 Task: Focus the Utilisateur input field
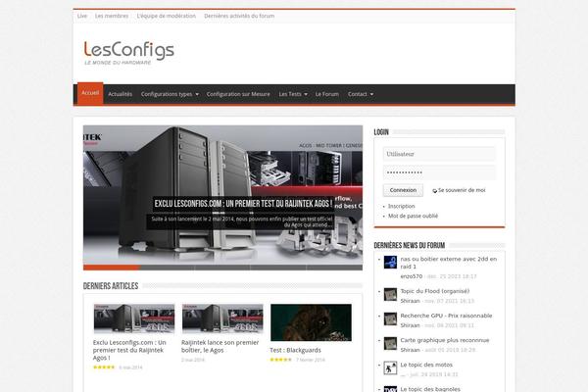pos(439,154)
